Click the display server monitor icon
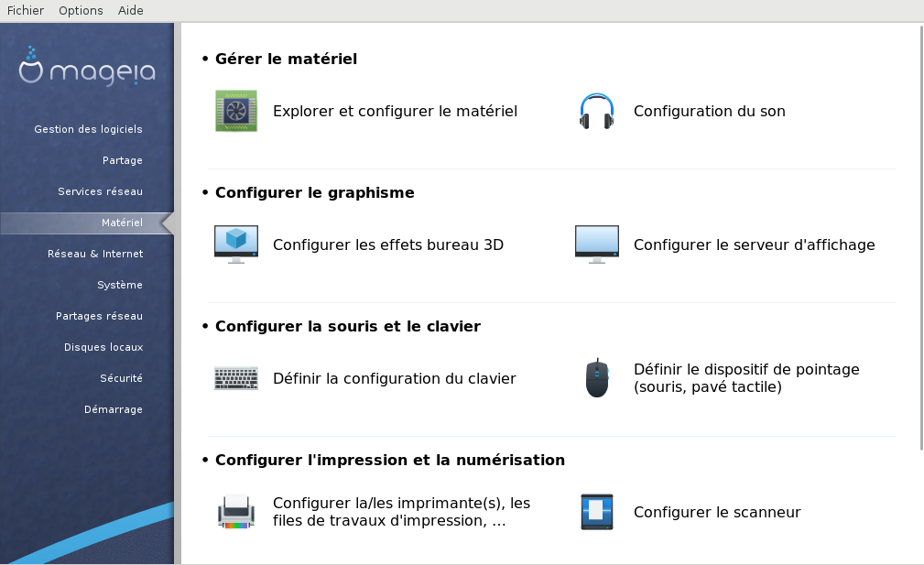This screenshot has height=565, width=924. [x=596, y=244]
